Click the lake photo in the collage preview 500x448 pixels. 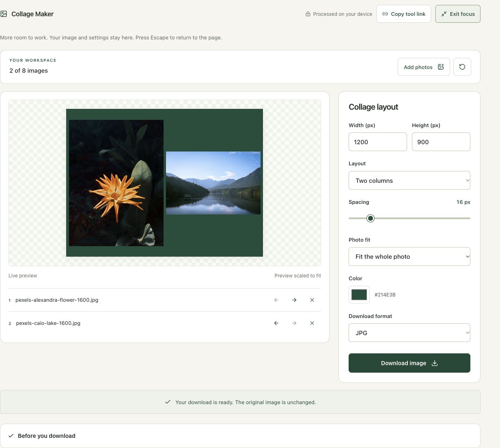(x=213, y=183)
